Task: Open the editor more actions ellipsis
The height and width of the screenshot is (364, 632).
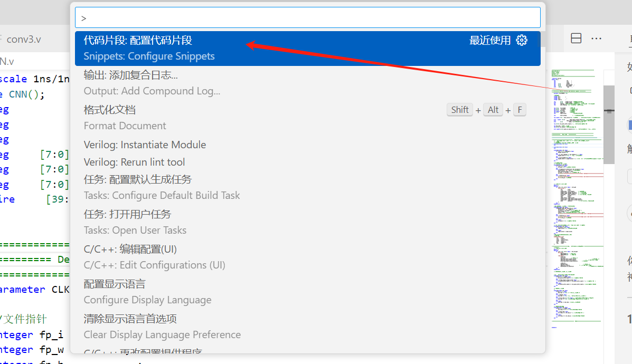Action: coord(596,39)
